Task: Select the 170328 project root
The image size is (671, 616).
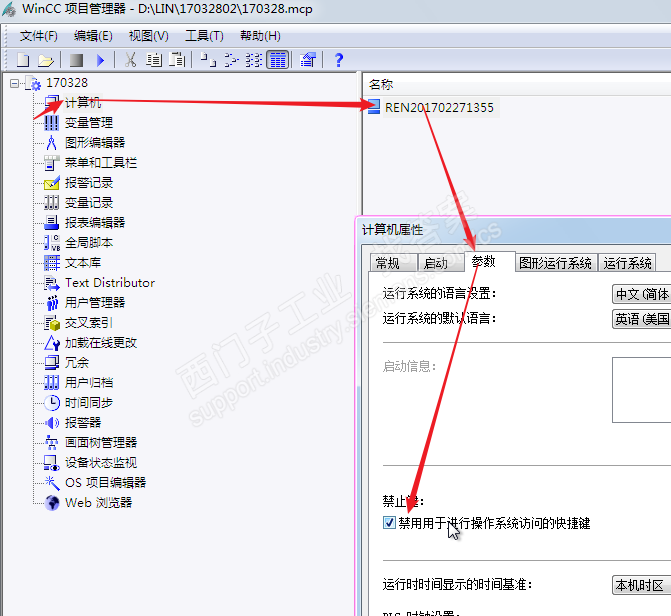Action: [x=67, y=83]
